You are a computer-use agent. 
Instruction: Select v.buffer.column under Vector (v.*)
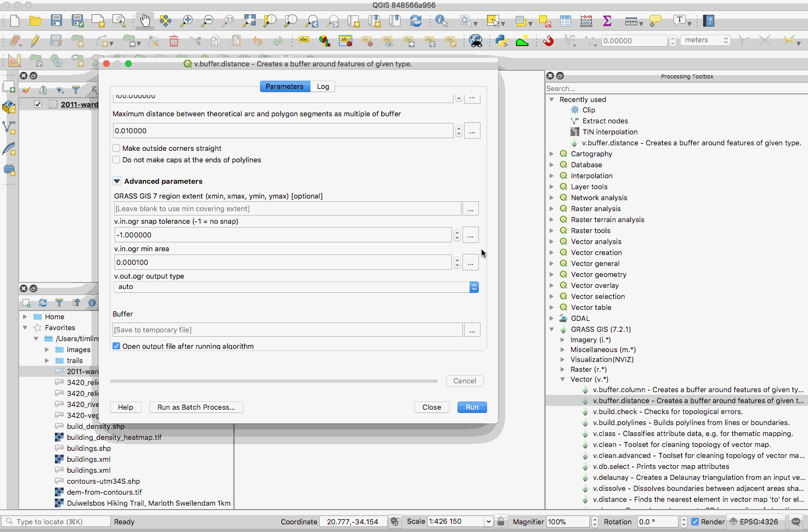pos(698,389)
